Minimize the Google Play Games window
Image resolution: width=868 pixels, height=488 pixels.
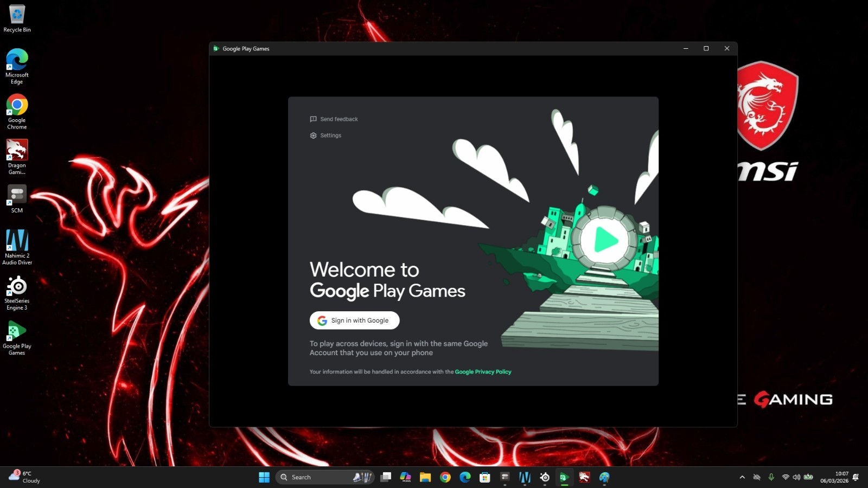point(686,48)
